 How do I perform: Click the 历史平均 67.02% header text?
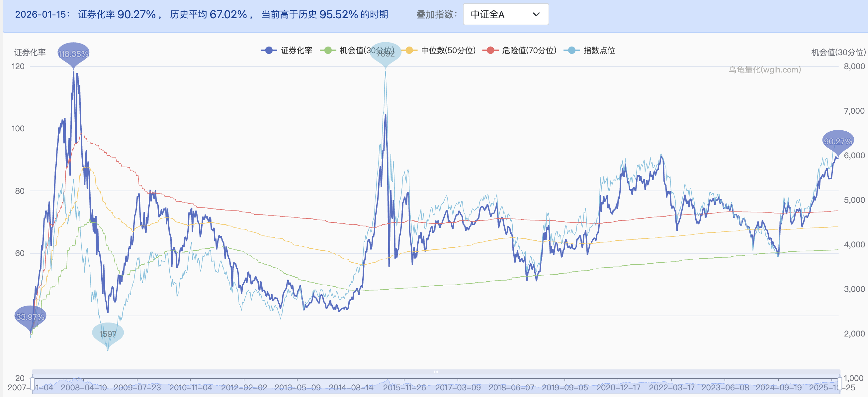(x=209, y=14)
